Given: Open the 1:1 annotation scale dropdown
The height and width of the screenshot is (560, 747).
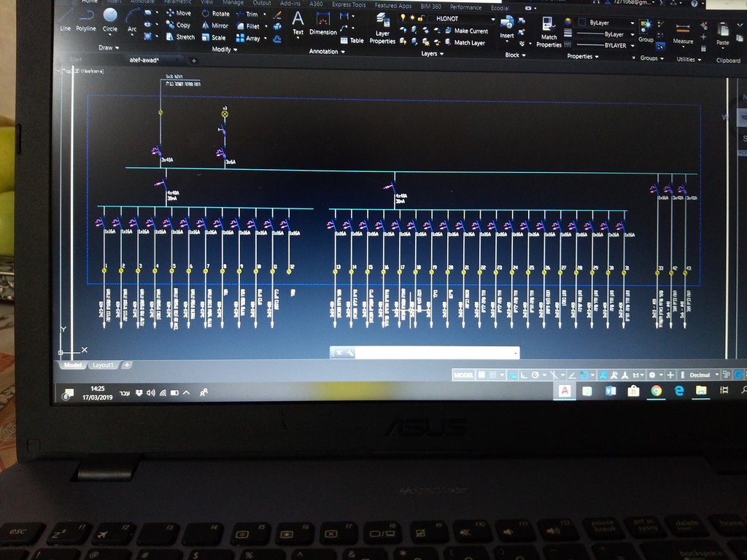Looking at the screenshot, I should pyautogui.click(x=638, y=375).
